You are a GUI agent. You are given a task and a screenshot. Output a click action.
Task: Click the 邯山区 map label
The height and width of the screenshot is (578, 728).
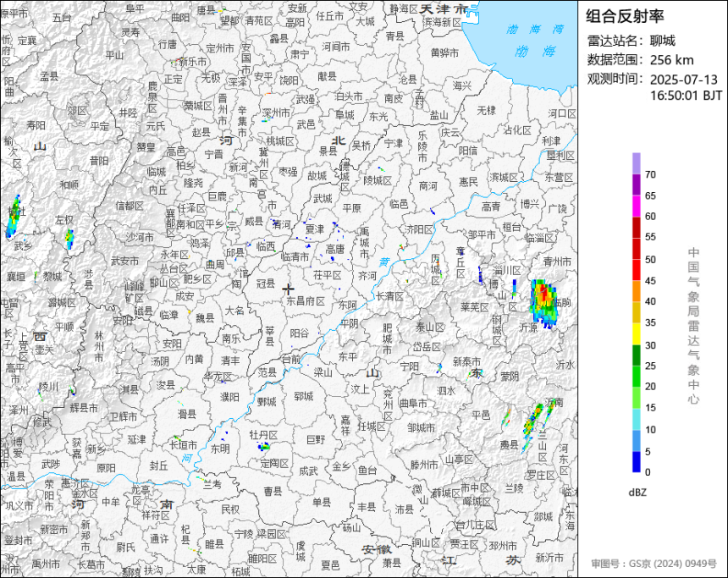click(x=164, y=283)
